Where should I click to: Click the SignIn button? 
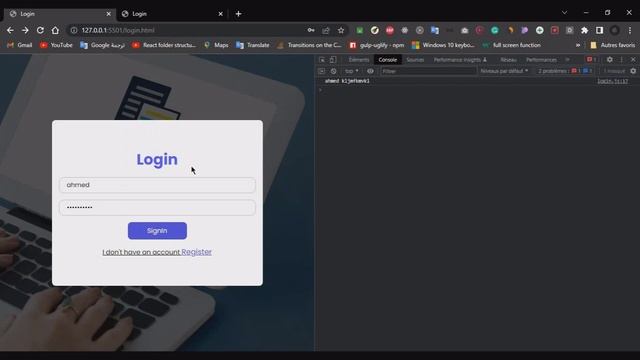coord(157,231)
